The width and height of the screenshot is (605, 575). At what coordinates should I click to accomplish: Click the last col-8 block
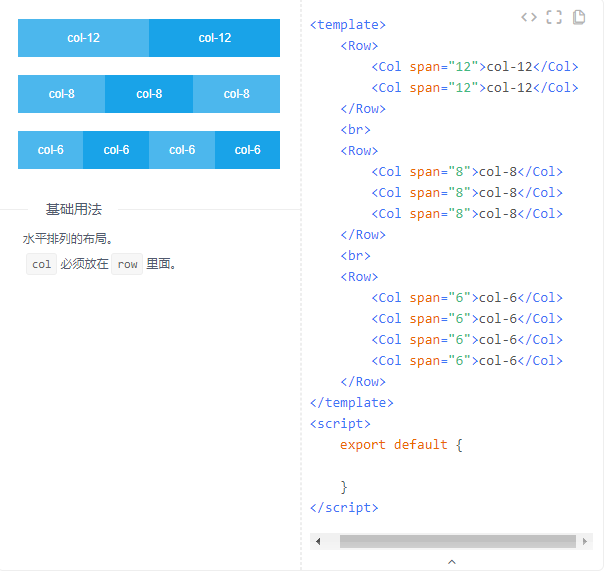tap(236, 94)
